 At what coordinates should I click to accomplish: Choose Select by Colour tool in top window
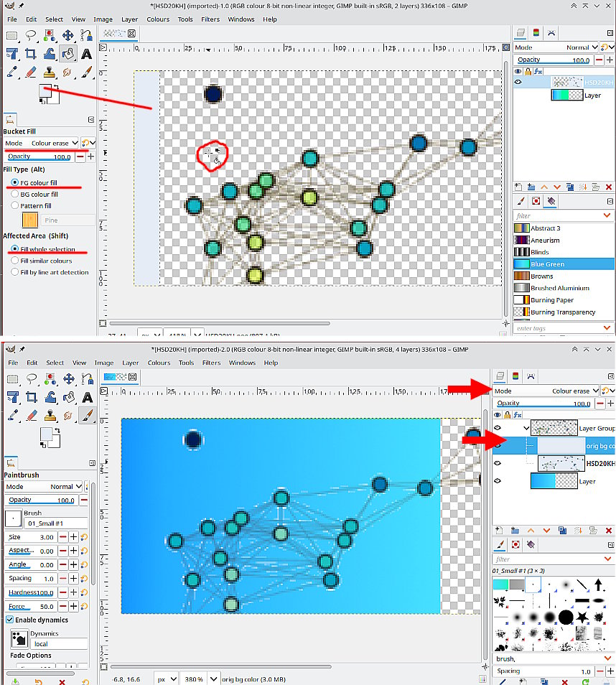tap(50, 35)
